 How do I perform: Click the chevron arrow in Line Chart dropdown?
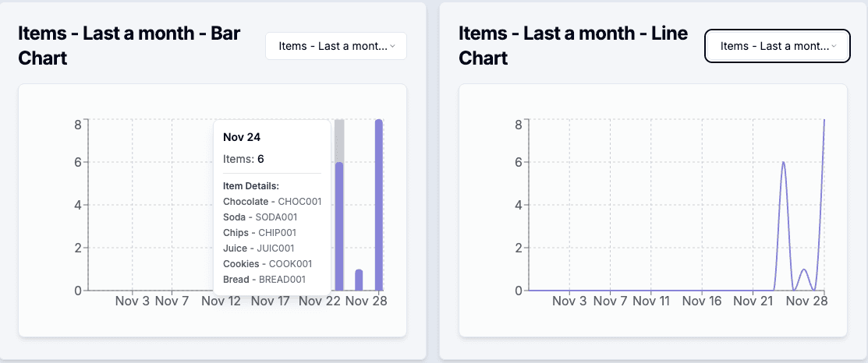tap(834, 46)
